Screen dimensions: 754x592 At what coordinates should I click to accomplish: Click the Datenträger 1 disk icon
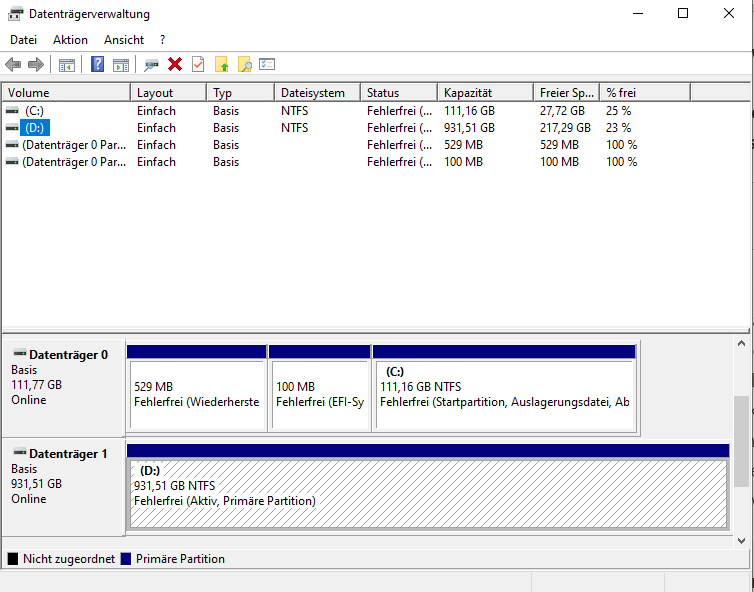[20, 453]
